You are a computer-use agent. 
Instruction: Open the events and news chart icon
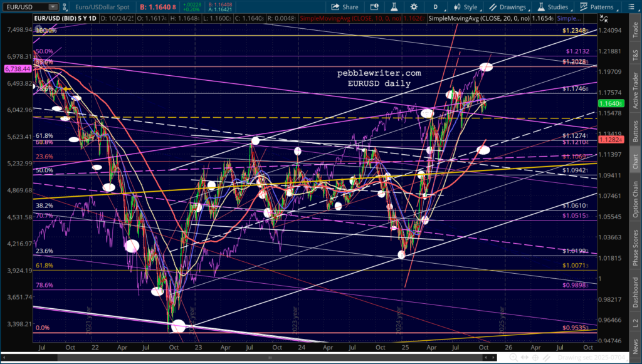point(374,7)
